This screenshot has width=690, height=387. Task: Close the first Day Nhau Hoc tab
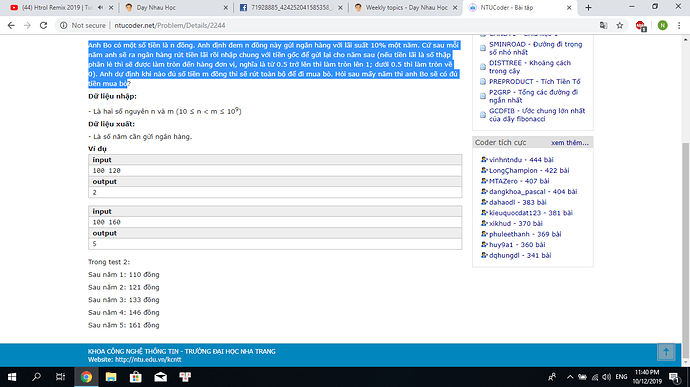[x=226, y=7]
